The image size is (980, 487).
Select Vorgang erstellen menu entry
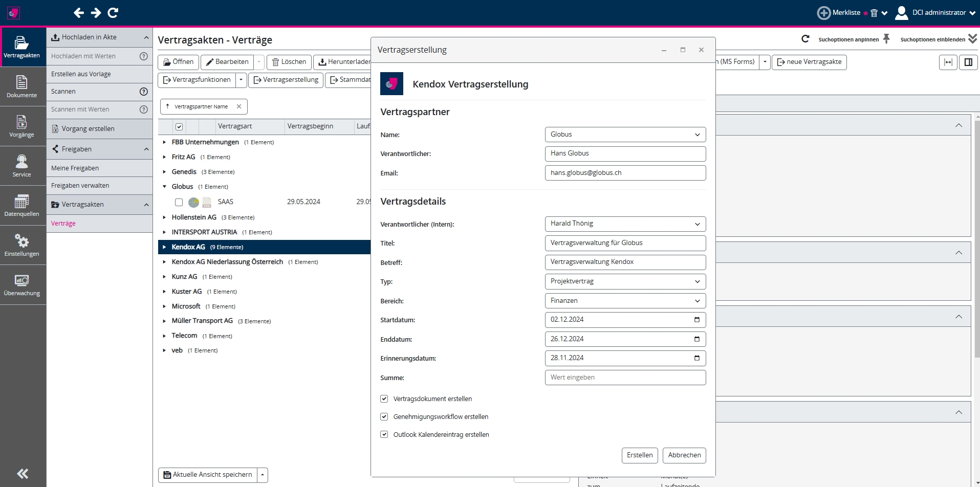(x=100, y=129)
